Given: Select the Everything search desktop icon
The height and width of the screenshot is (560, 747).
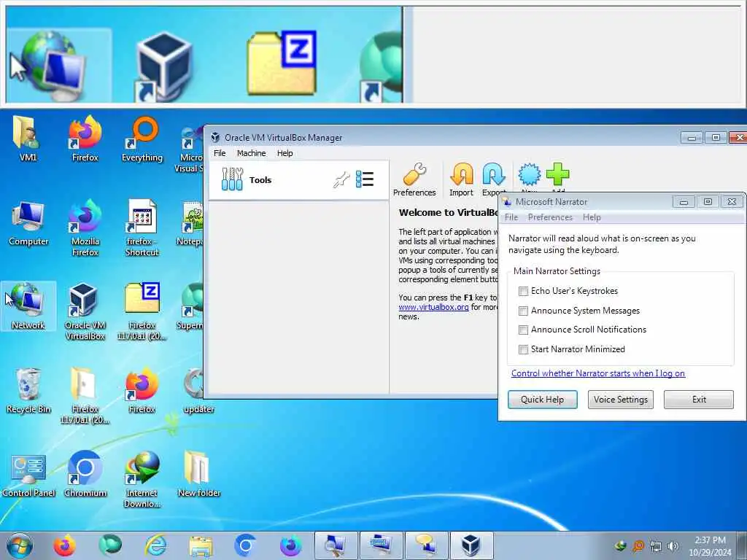Looking at the screenshot, I should coord(142,138).
